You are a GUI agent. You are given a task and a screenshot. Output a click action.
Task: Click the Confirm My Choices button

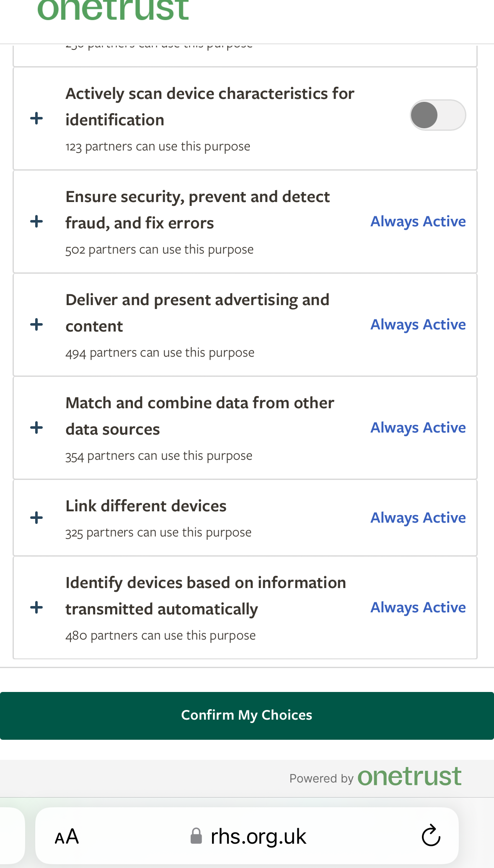tap(247, 715)
